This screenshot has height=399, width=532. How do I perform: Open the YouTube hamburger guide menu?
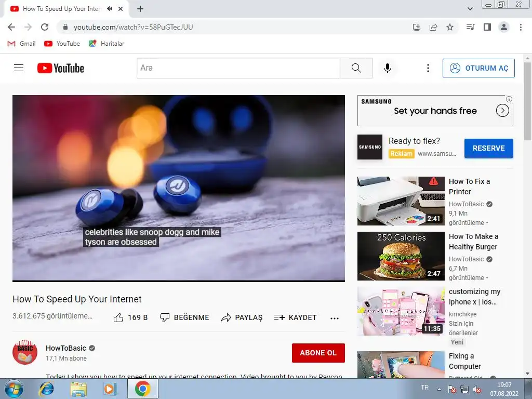click(x=19, y=68)
